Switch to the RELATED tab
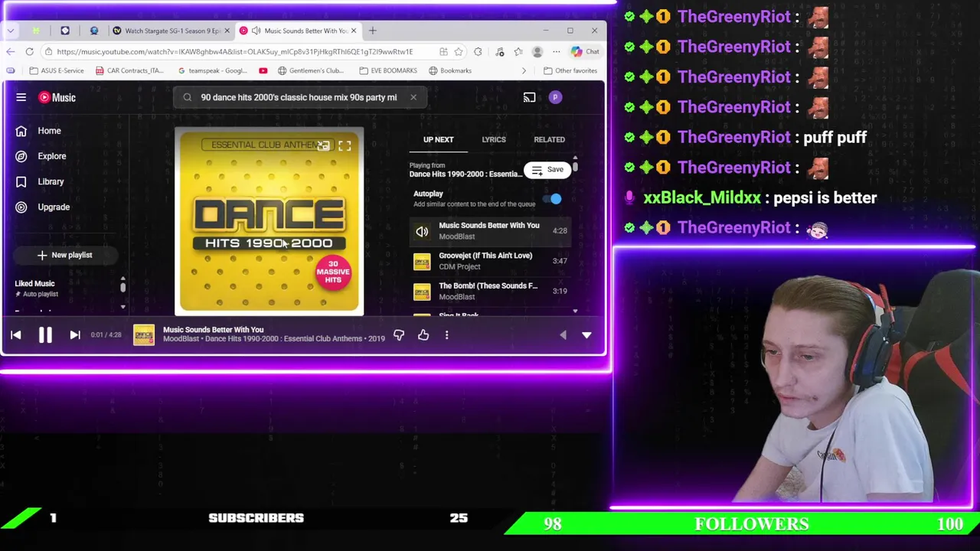Viewport: 980px width, 551px height. (549, 139)
